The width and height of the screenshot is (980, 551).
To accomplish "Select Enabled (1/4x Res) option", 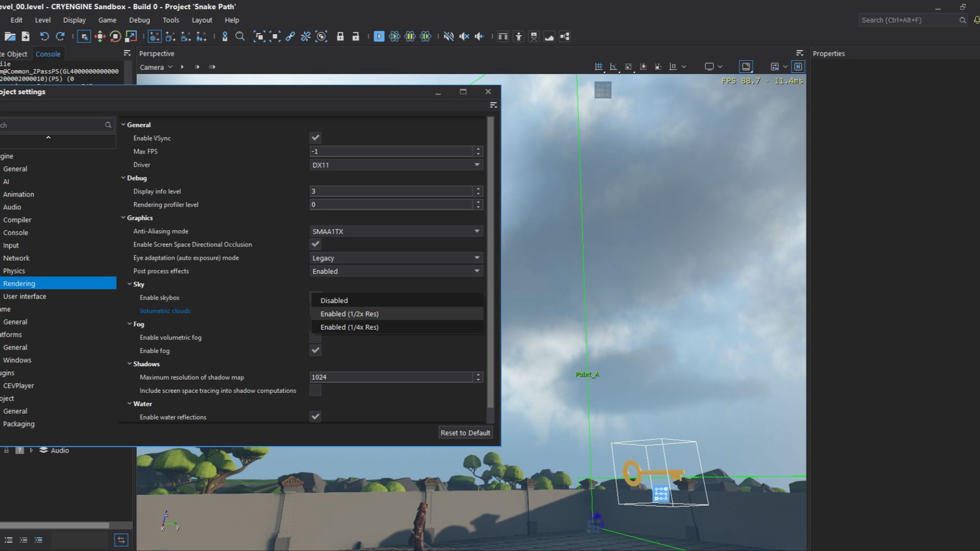I will (x=397, y=327).
